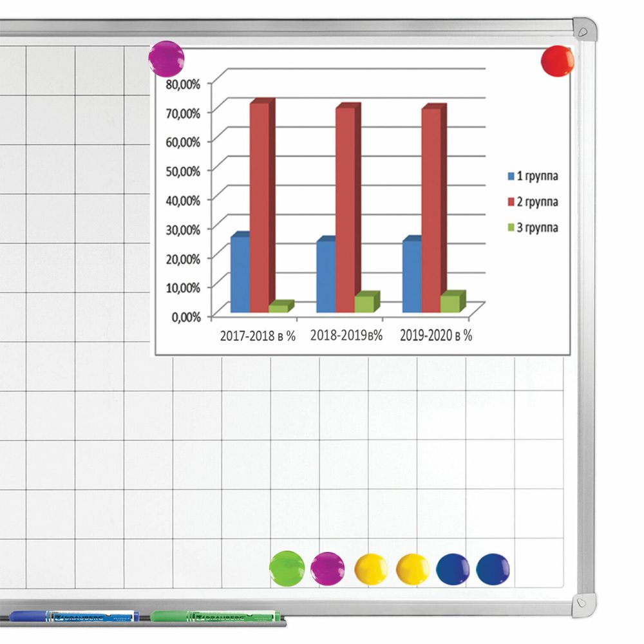This screenshot has width=644, height=644.
Task: Click the 2018-2019в% axis label
Action: click(346, 336)
